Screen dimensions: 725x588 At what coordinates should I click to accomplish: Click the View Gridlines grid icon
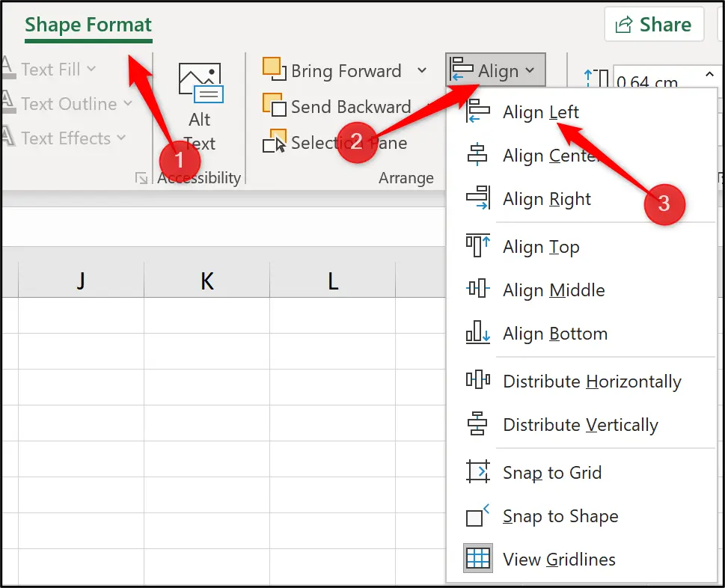coord(477,559)
